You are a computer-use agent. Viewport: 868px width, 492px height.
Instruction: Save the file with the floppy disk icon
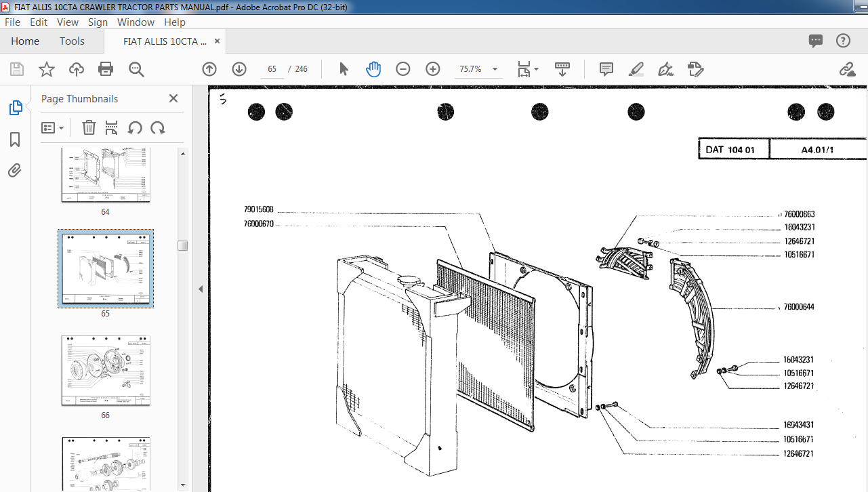pyautogui.click(x=17, y=69)
